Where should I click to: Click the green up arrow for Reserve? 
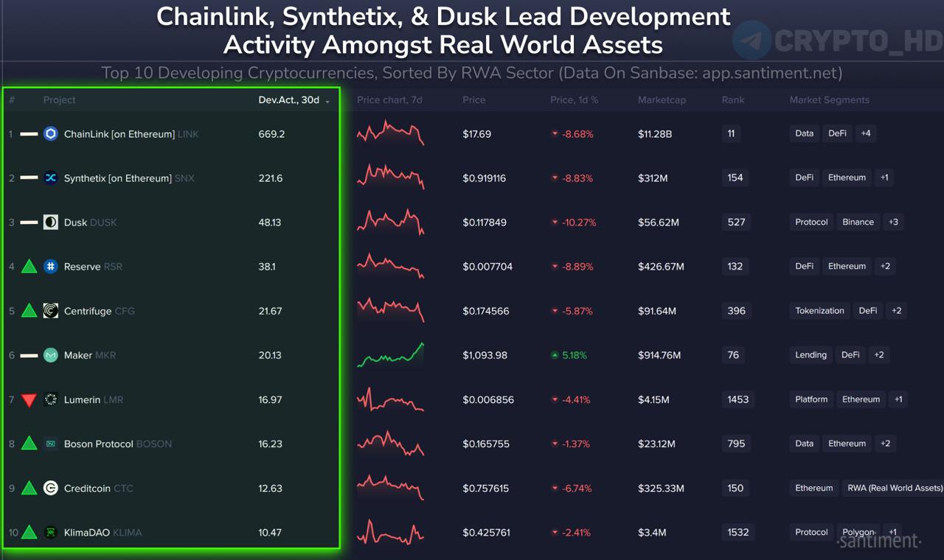coord(29,266)
